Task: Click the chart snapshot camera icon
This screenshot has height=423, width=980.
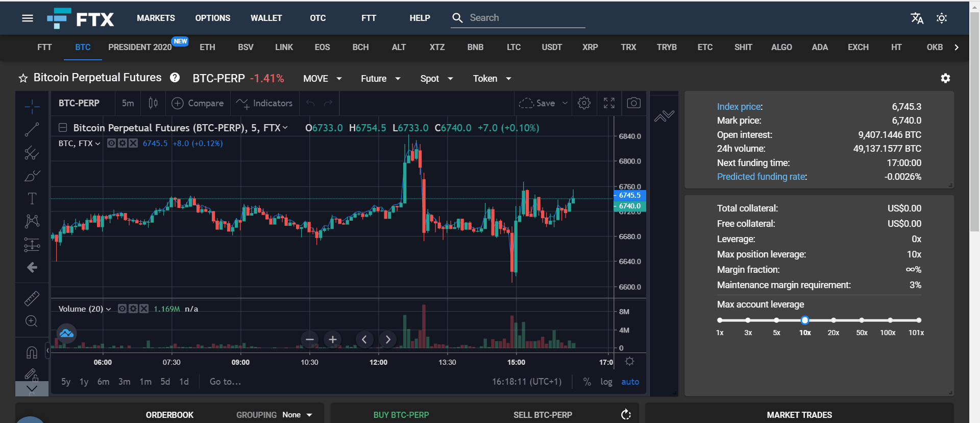Action: [x=633, y=103]
